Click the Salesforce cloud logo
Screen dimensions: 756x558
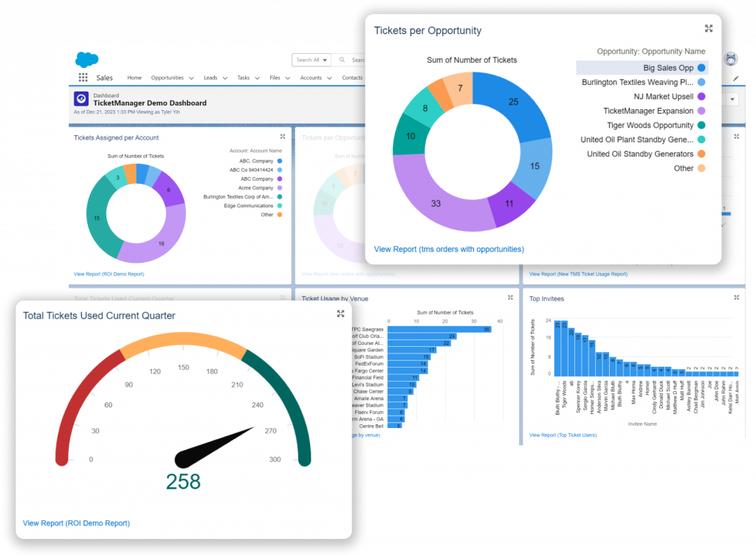pos(87,59)
